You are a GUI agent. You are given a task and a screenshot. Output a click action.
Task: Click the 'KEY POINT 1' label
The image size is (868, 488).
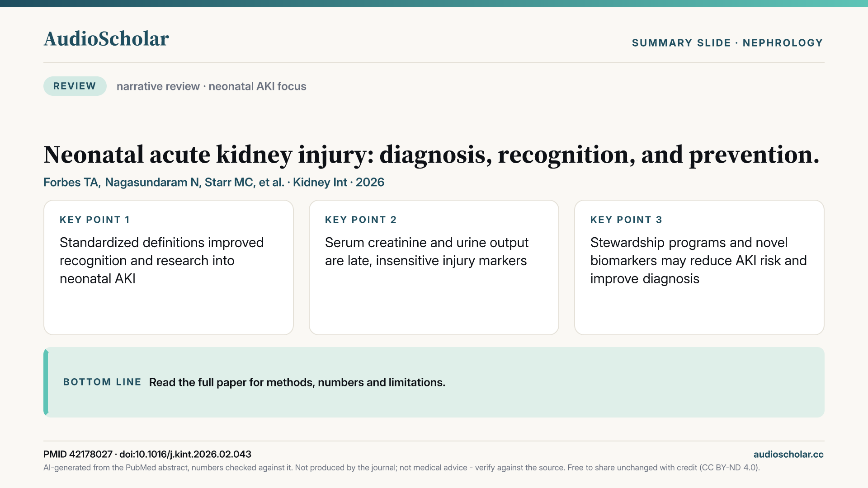tap(95, 220)
